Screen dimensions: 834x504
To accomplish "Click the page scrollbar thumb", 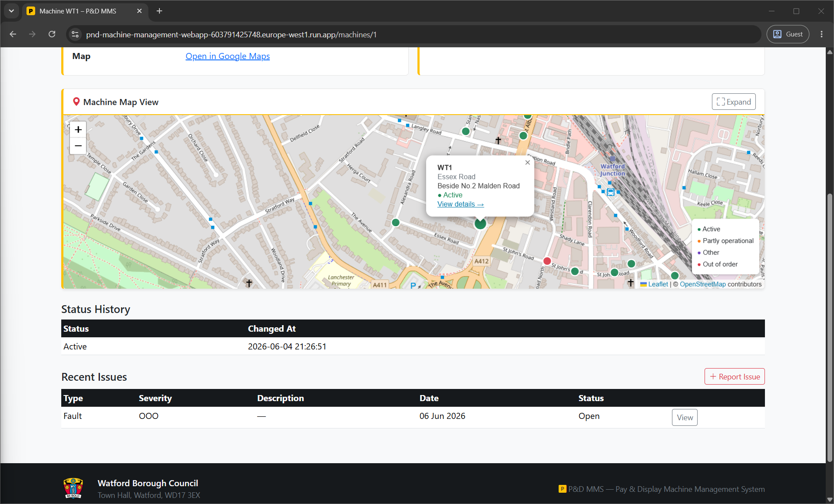I will pyautogui.click(x=830, y=328).
